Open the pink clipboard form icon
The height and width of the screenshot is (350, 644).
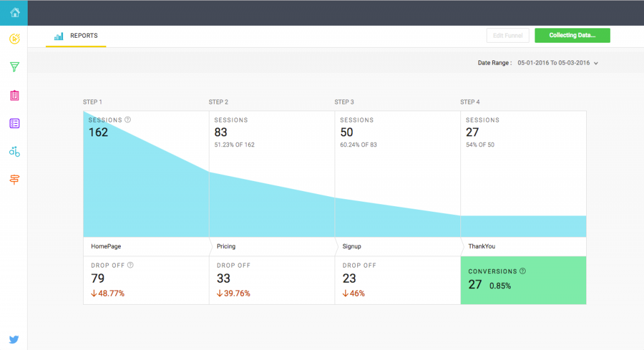click(x=14, y=95)
